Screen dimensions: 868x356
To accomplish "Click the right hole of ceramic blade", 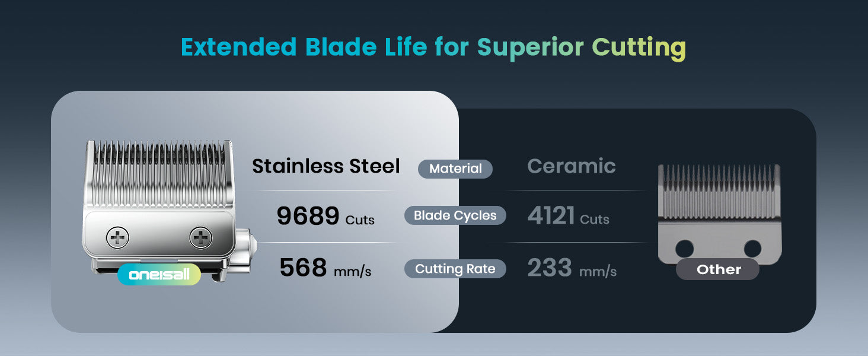I will pos(752,248).
